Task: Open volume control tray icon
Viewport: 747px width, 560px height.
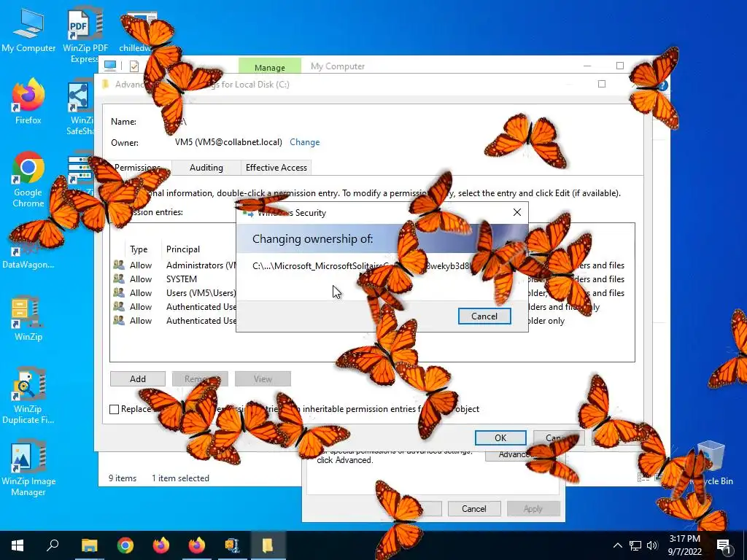Action: 652,545
